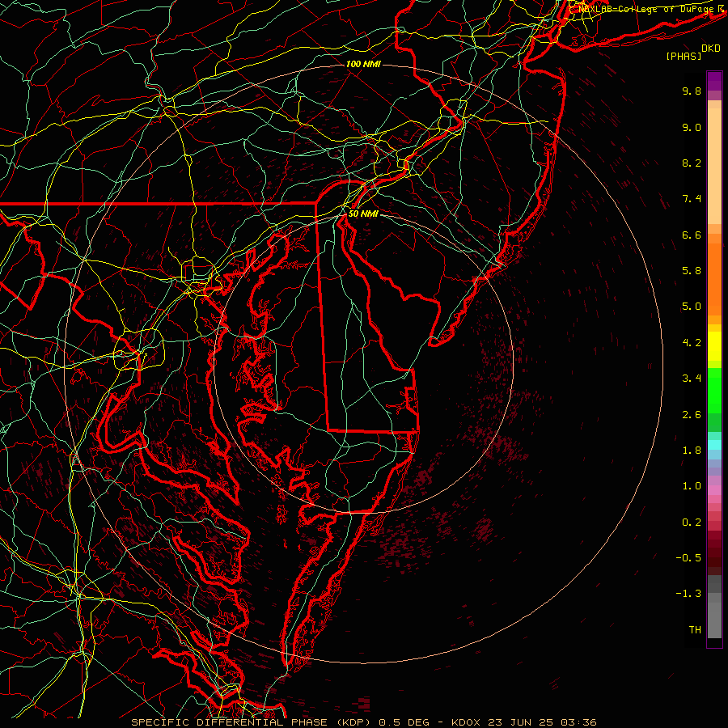Click the 9.0 value on the color scale

coord(692,127)
